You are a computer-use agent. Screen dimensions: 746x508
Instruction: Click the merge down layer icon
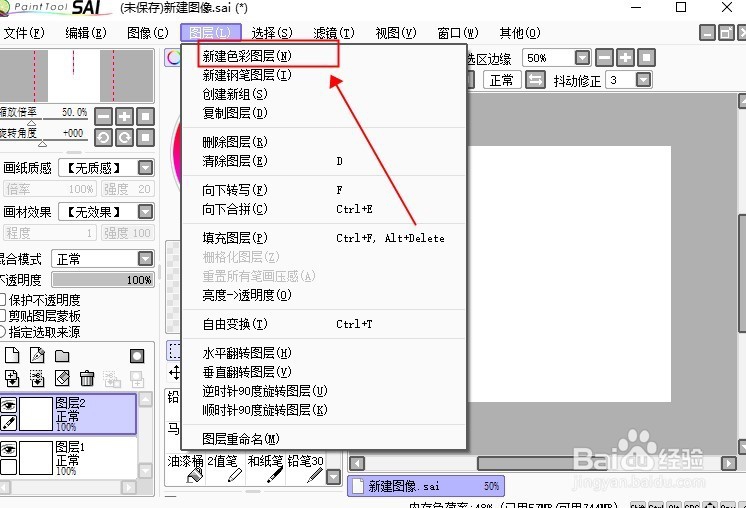coord(37,379)
